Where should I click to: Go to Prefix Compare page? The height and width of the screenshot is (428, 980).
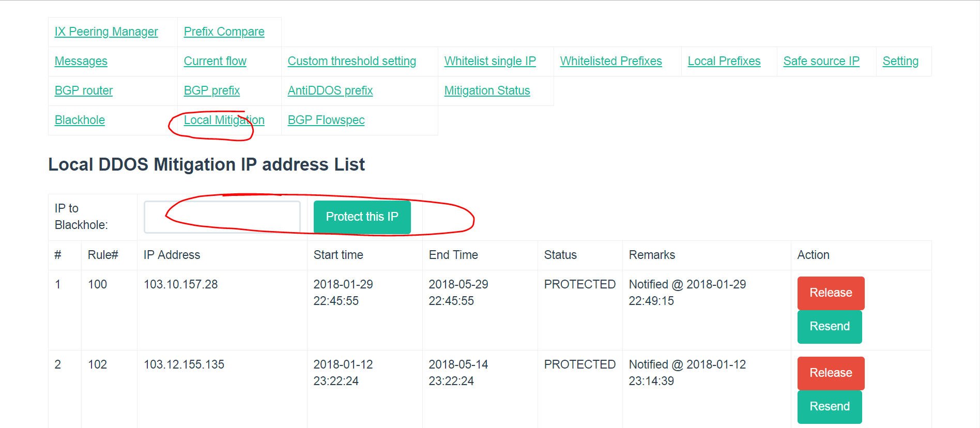coord(224,32)
